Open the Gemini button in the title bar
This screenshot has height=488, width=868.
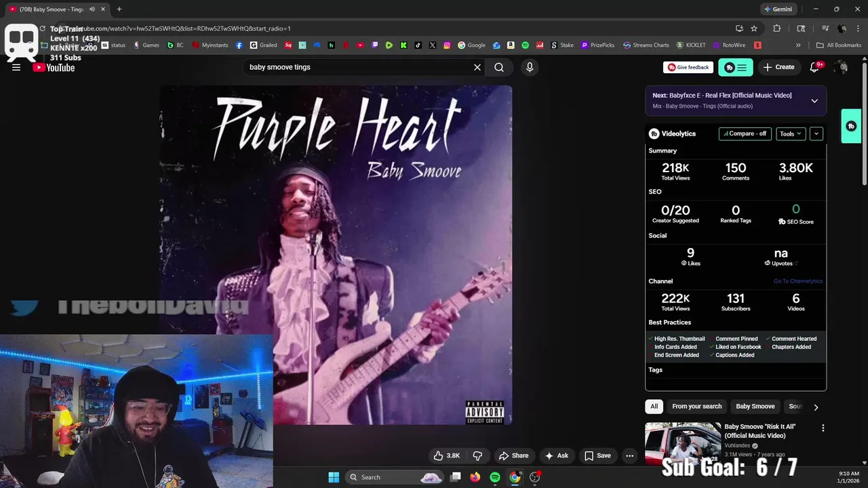[778, 9]
